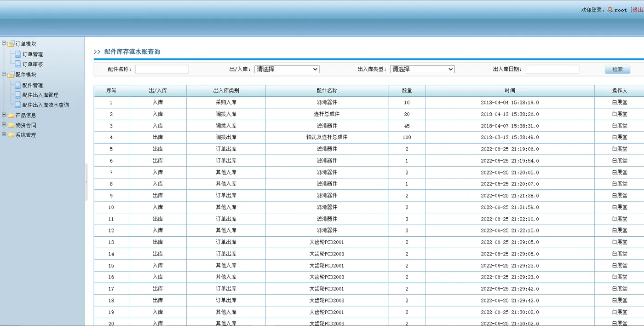Click the 连杆总成件 part name cell
This screenshot has height=326, width=644.
pos(327,114)
